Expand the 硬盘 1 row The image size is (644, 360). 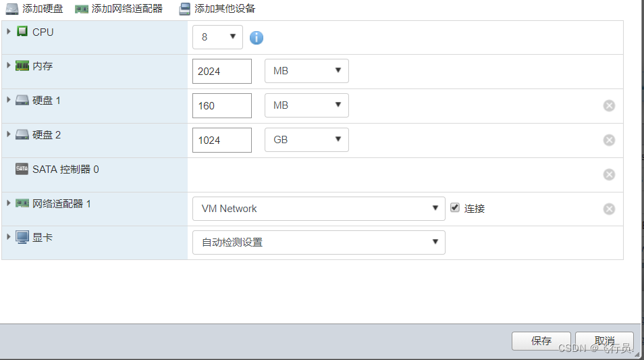[8, 100]
